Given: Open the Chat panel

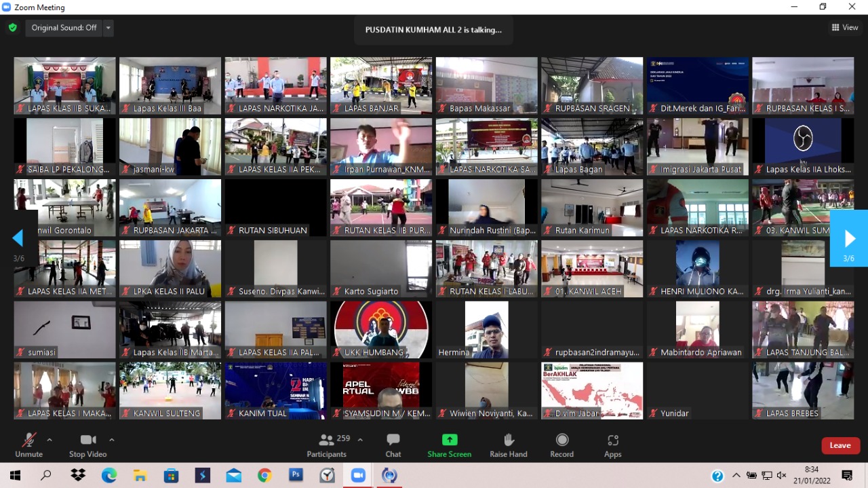Looking at the screenshot, I should pyautogui.click(x=393, y=445).
